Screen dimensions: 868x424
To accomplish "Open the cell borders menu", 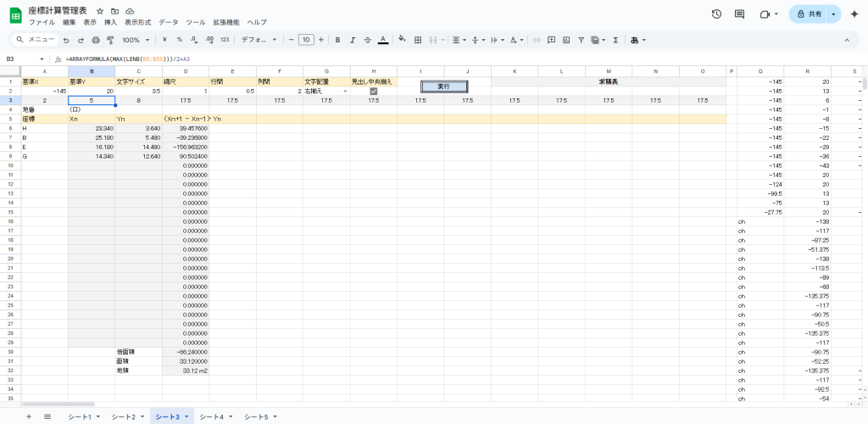I will click(418, 40).
